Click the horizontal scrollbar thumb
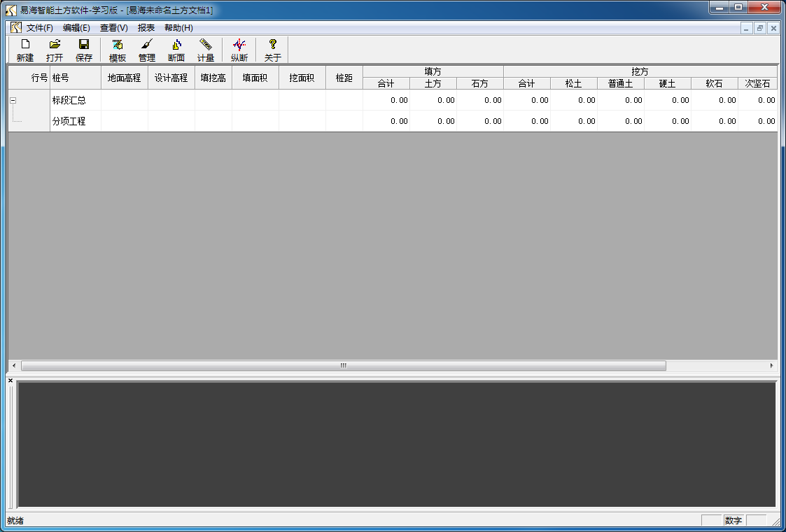Viewport: 786px width, 532px height. (344, 365)
